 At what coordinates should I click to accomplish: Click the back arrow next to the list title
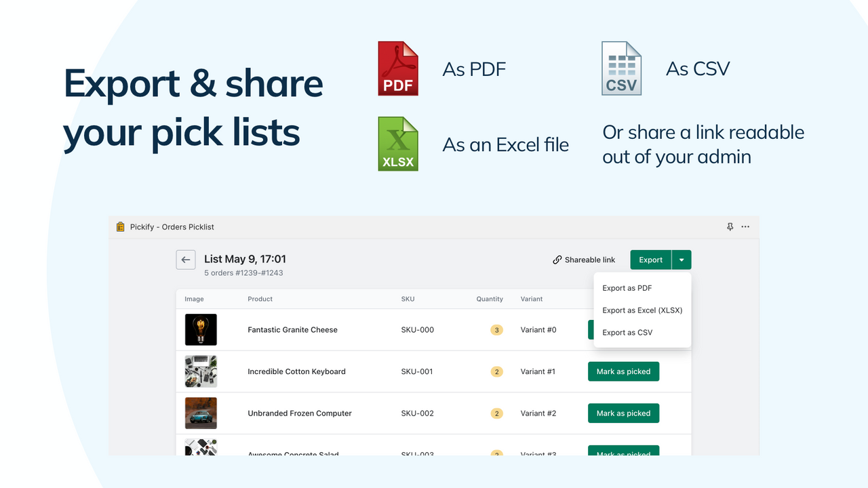click(185, 260)
